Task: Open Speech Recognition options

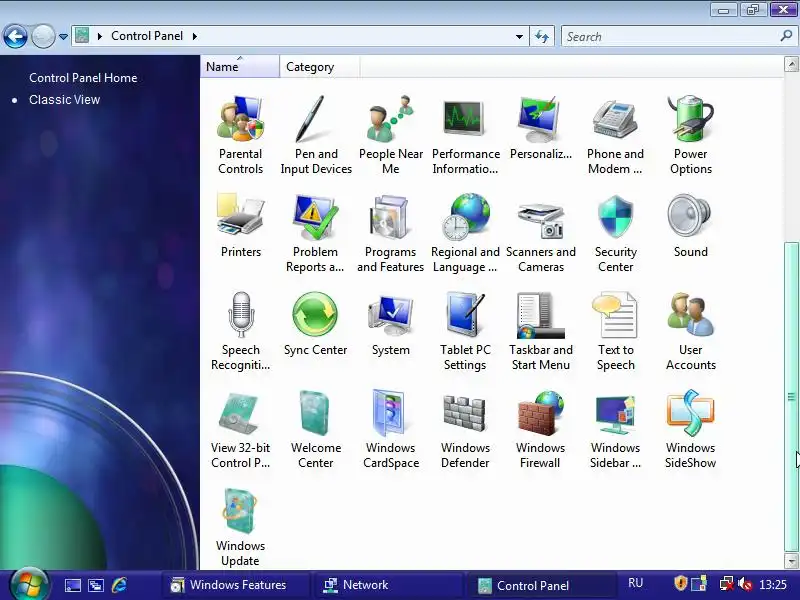Action: [240, 331]
